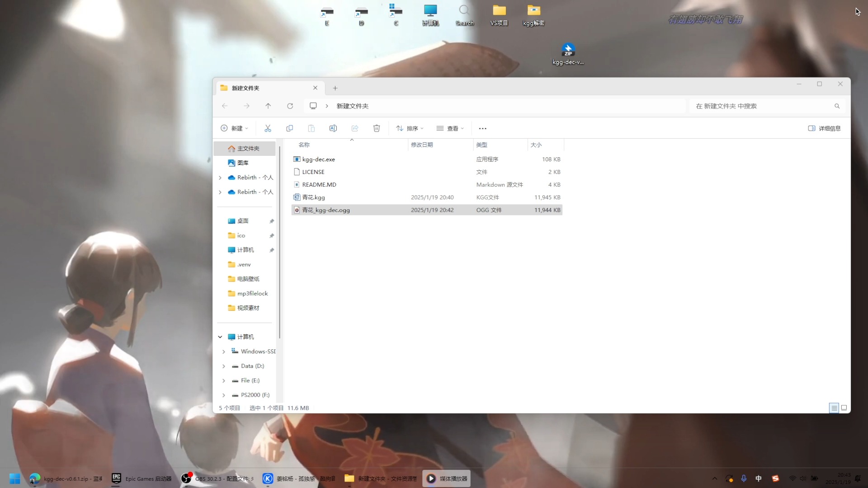Delete the selected file via trash icon
The height and width of the screenshot is (488, 868).
pyautogui.click(x=376, y=128)
